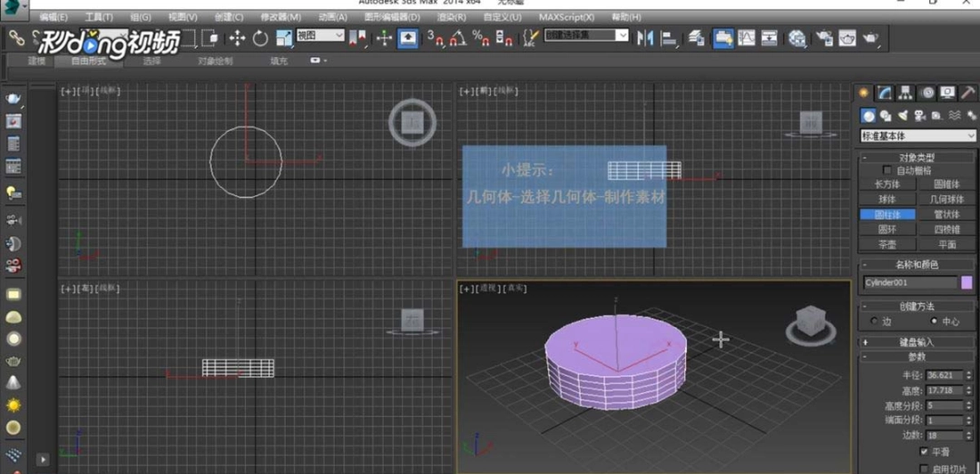Toggle percent snap icon
Viewport: 980px width, 474px height.
pos(481,39)
